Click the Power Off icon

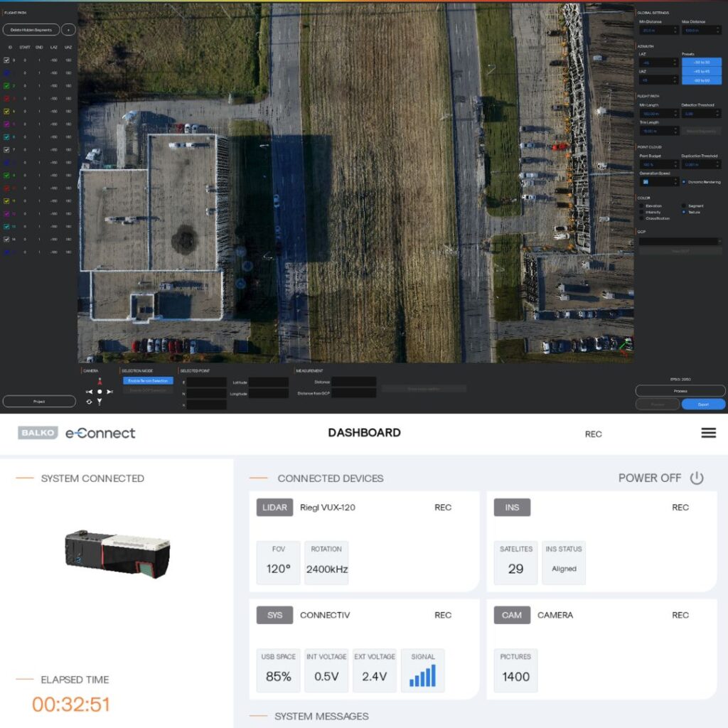(697, 478)
